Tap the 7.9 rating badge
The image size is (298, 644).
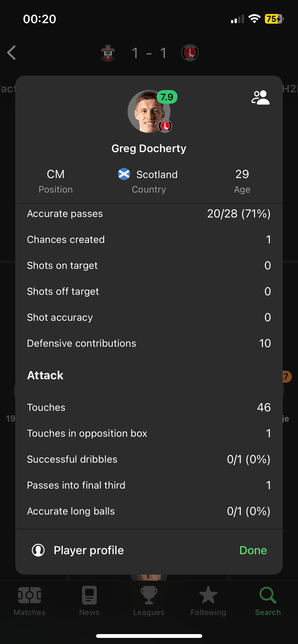(x=167, y=97)
